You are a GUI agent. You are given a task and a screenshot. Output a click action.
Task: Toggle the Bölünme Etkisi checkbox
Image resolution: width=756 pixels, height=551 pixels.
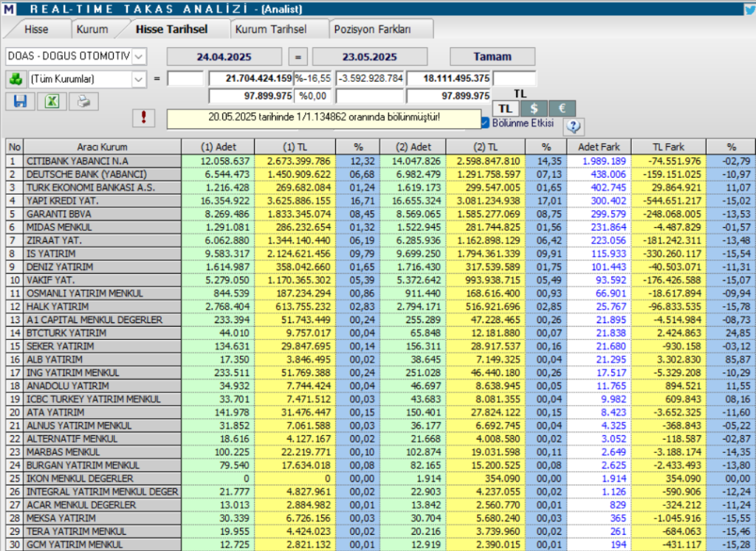coord(485,122)
